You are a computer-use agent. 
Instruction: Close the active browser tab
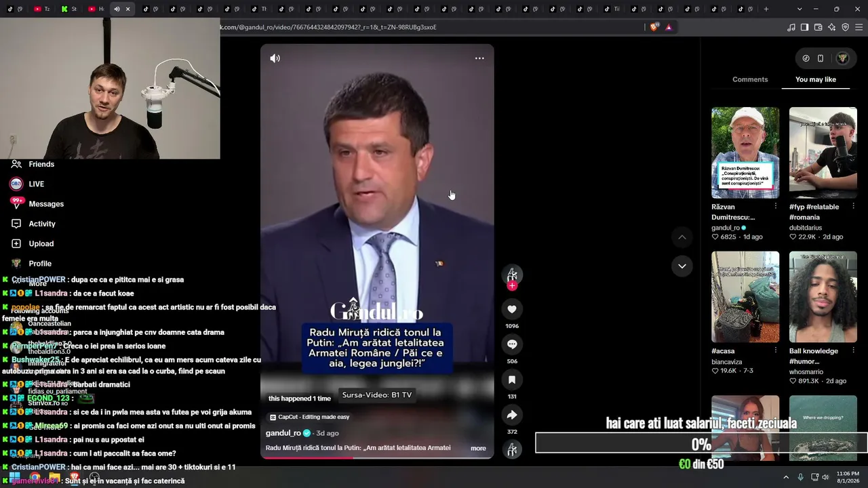coord(127,9)
